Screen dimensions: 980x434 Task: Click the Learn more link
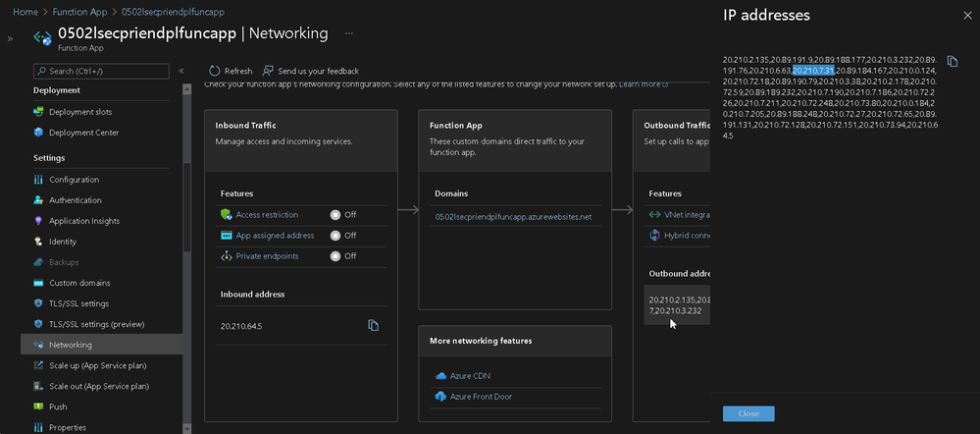tap(640, 83)
